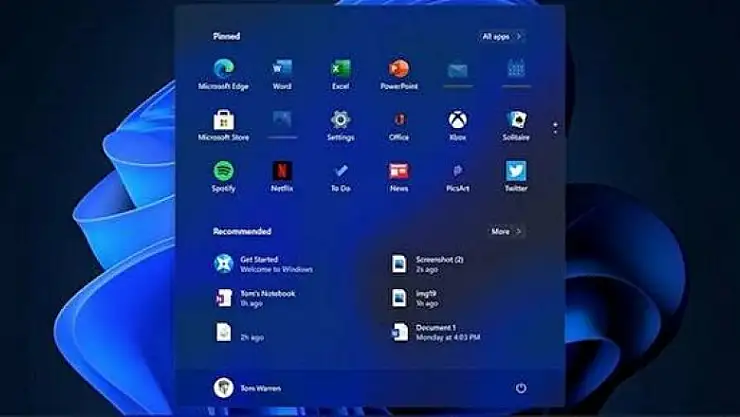The width and height of the screenshot is (740, 417).
Task: Open the Img19 recommended image
Action: (x=414, y=298)
